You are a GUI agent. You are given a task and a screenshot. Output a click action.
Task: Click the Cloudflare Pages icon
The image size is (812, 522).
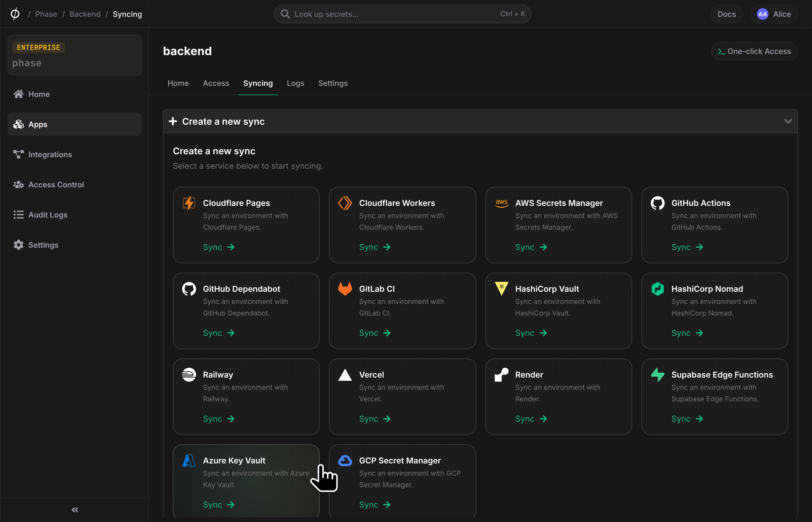click(189, 203)
